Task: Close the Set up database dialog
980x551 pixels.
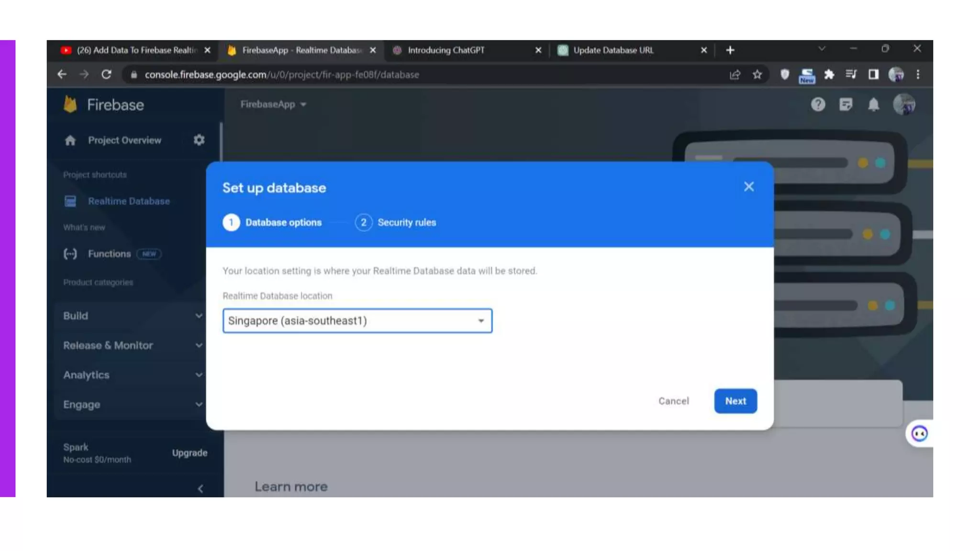Action: [x=749, y=187]
